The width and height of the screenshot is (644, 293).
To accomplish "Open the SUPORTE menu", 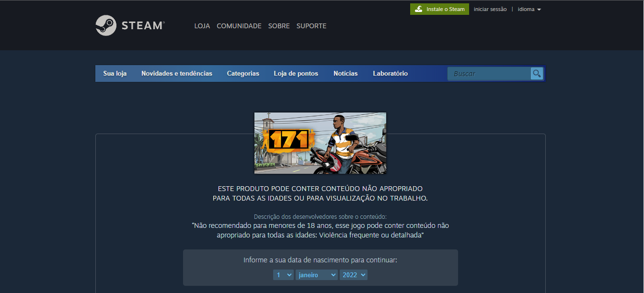I will click(x=311, y=26).
